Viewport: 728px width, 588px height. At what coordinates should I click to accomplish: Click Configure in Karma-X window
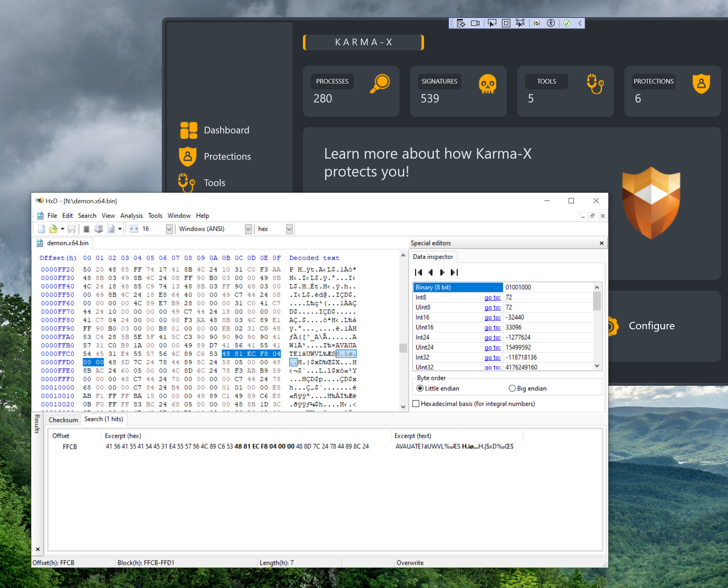pos(651,326)
